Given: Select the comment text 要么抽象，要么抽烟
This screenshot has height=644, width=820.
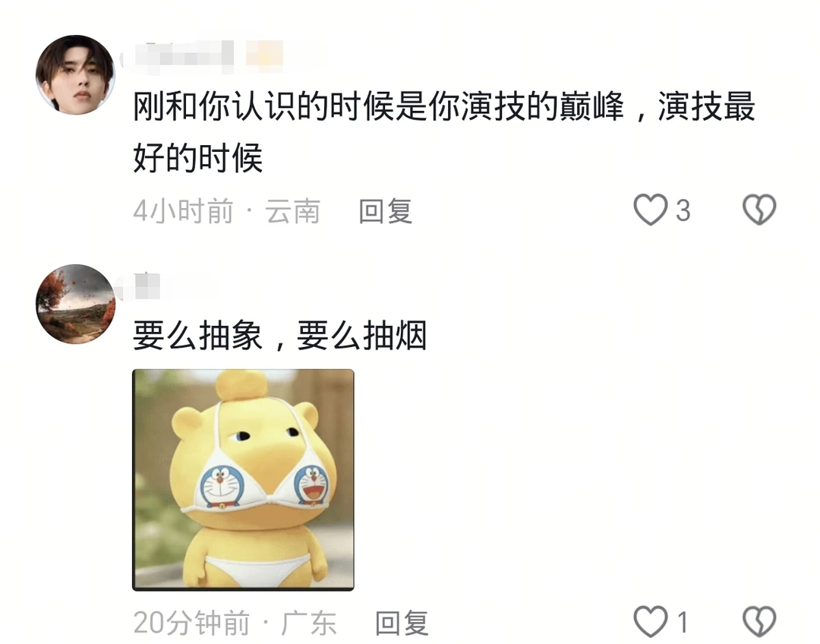Looking at the screenshot, I should [279, 336].
